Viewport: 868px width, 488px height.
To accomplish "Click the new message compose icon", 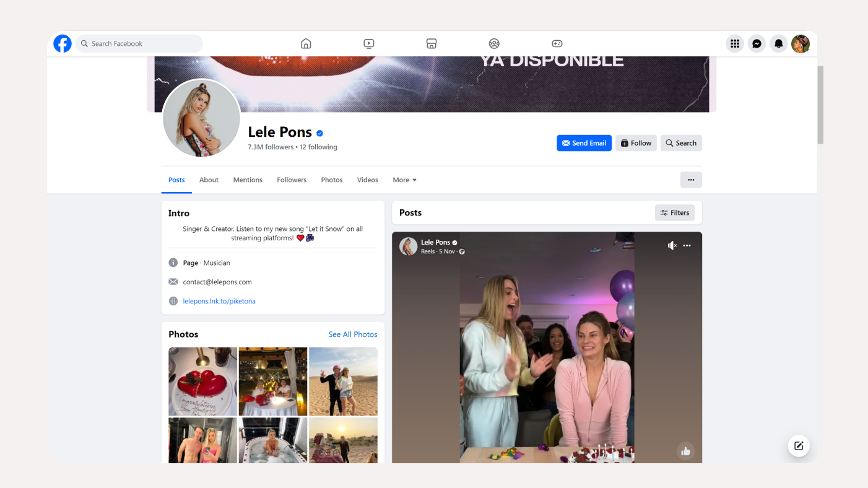I will (x=799, y=446).
